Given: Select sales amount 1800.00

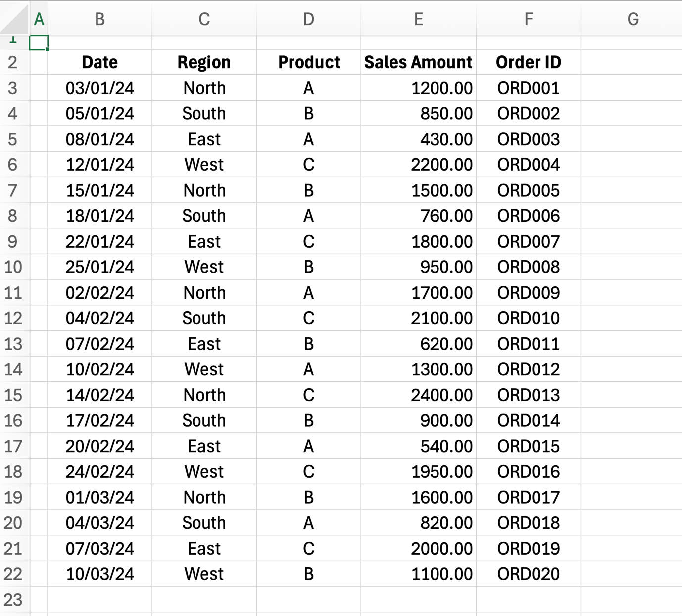Looking at the screenshot, I should tap(418, 241).
